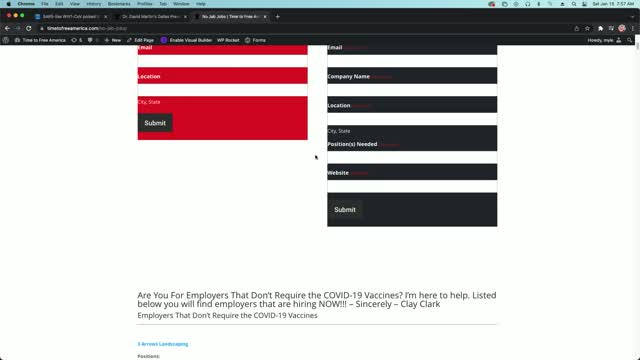Open the Apple menu
Viewport: 640px width, 360px height.
coord(9,4)
